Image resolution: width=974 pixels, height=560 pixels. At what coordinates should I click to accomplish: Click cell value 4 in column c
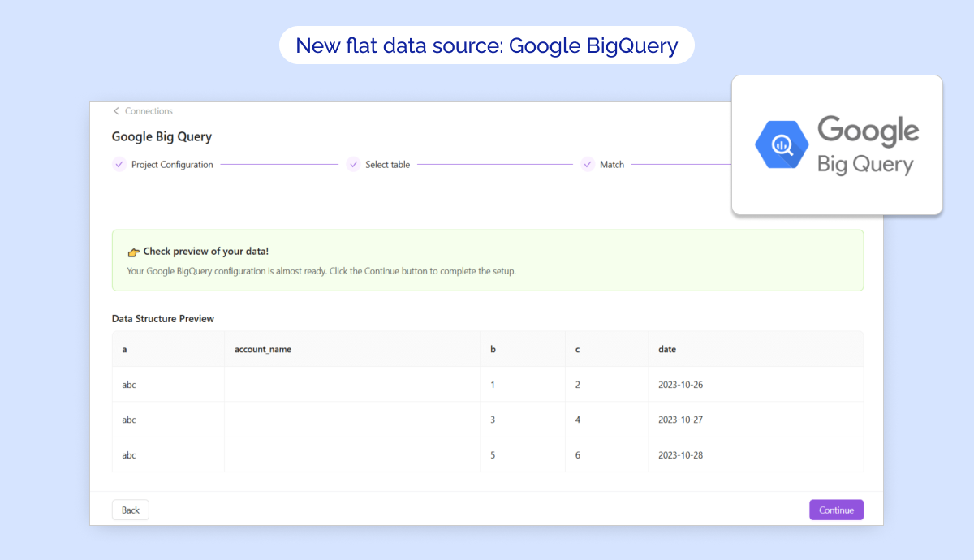click(x=578, y=420)
